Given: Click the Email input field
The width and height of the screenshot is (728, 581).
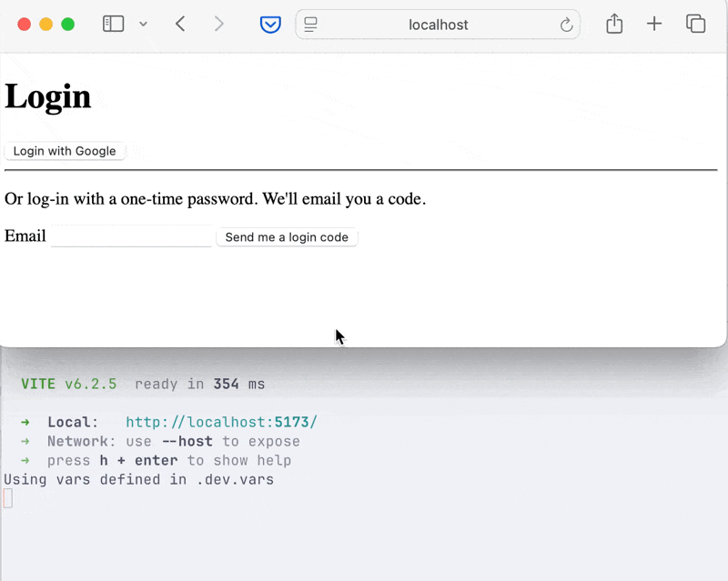Looking at the screenshot, I should pyautogui.click(x=131, y=235).
